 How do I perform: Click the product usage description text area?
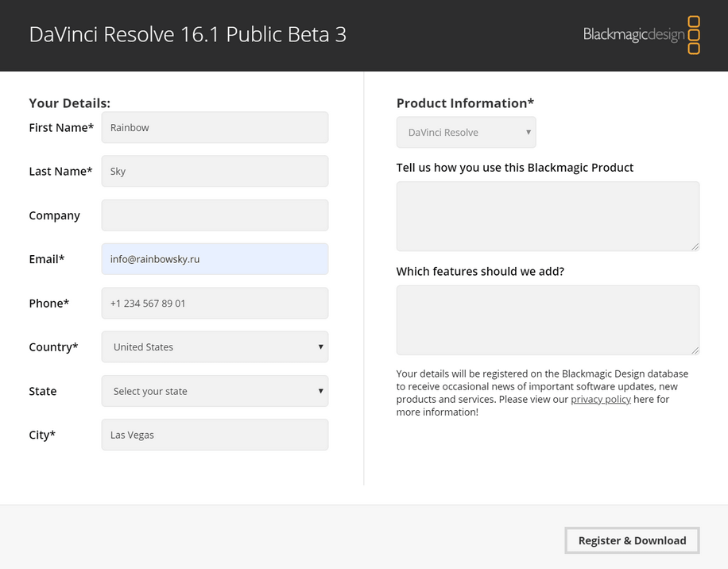[x=548, y=216]
